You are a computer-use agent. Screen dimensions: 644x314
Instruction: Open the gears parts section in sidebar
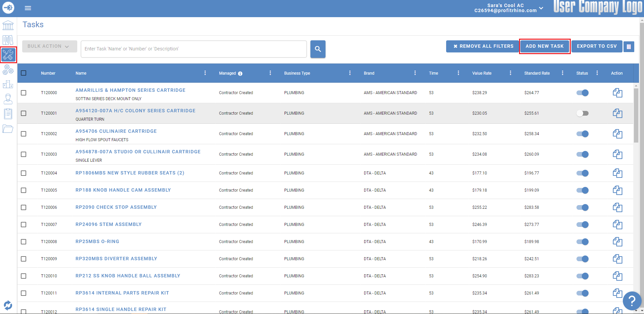point(8,70)
